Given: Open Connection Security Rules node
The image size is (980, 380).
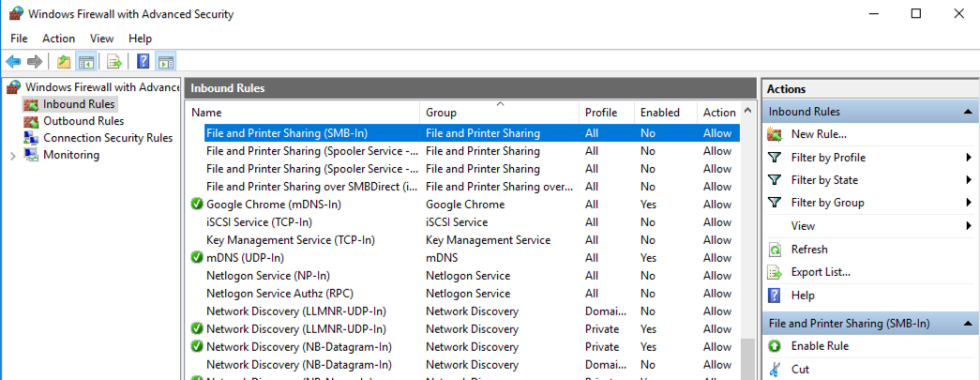Looking at the screenshot, I should pyautogui.click(x=107, y=138).
